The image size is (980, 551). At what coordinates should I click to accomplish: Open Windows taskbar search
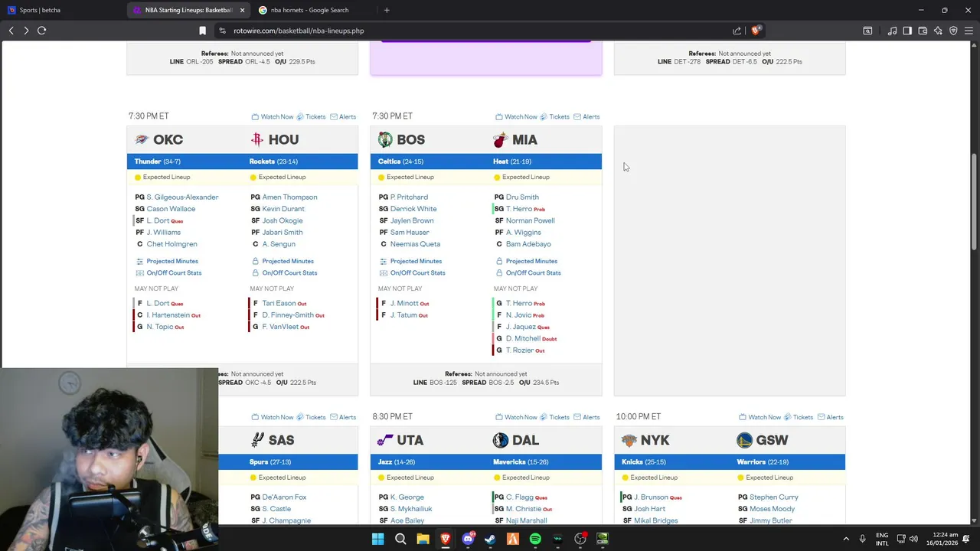point(400,539)
